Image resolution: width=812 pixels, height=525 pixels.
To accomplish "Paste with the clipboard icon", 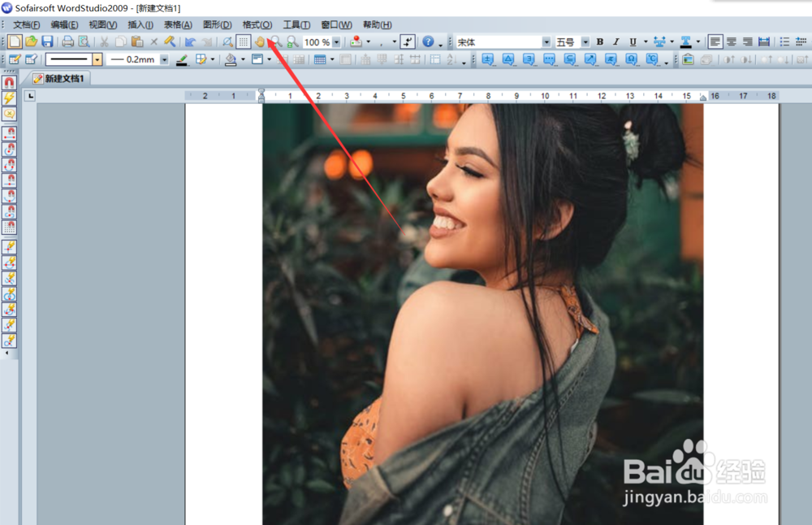I will click(x=137, y=41).
